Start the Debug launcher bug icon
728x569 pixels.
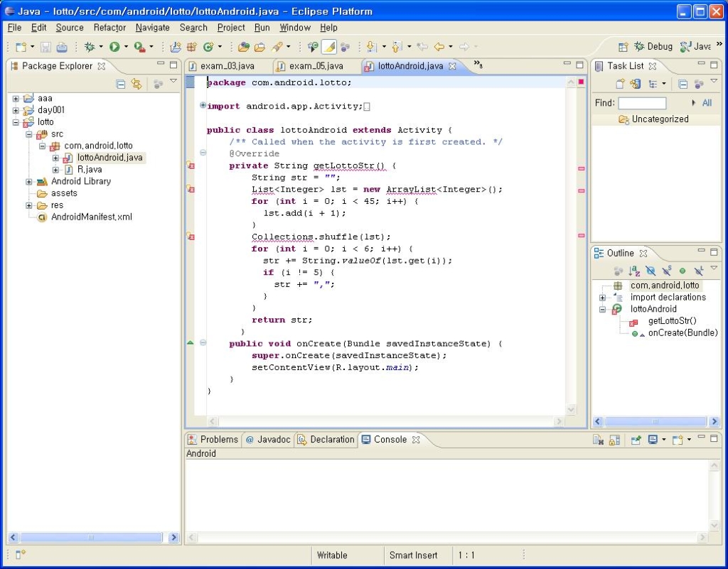click(90, 46)
